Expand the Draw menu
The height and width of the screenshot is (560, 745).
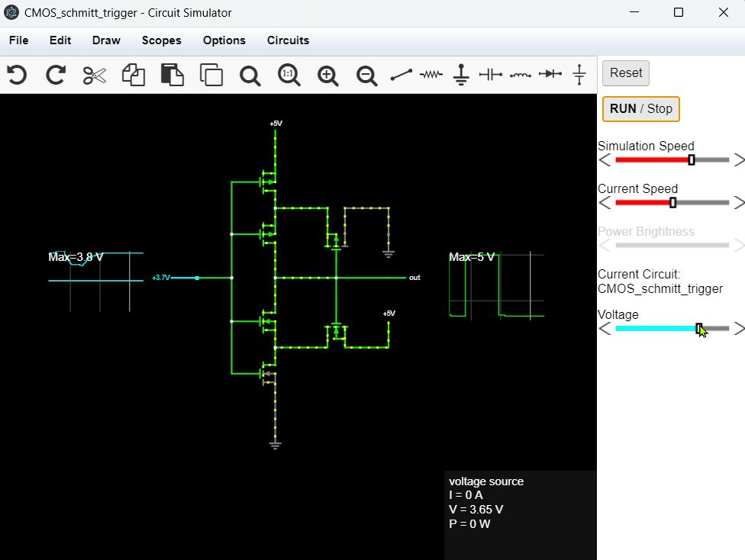(x=106, y=40)
